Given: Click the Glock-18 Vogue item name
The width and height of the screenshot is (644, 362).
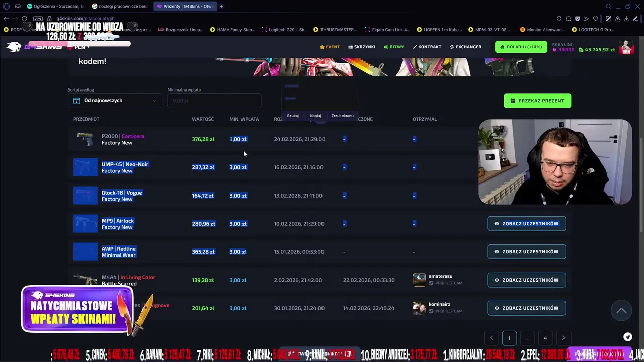Looking at the screenshot, I should point(122,193).
